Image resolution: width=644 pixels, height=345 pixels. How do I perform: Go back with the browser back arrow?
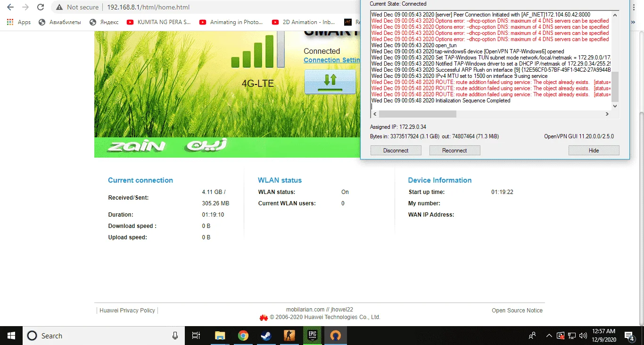[x=10, y=8]
